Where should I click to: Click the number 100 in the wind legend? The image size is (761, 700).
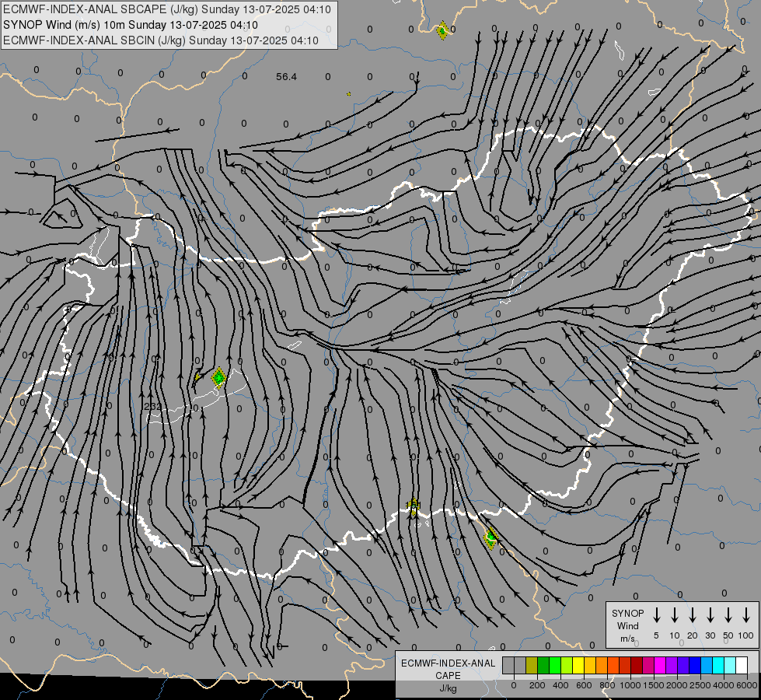746,635
